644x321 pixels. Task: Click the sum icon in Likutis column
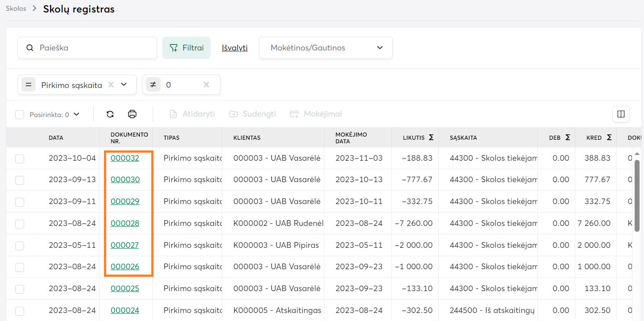[431, 138]
